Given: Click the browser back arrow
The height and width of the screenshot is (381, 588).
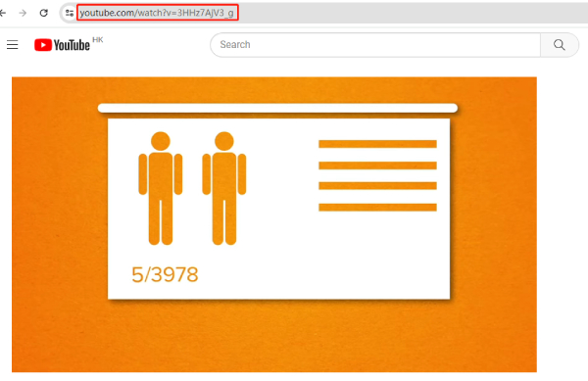Looking at the screenshot, I should click(x=3, y=13).
